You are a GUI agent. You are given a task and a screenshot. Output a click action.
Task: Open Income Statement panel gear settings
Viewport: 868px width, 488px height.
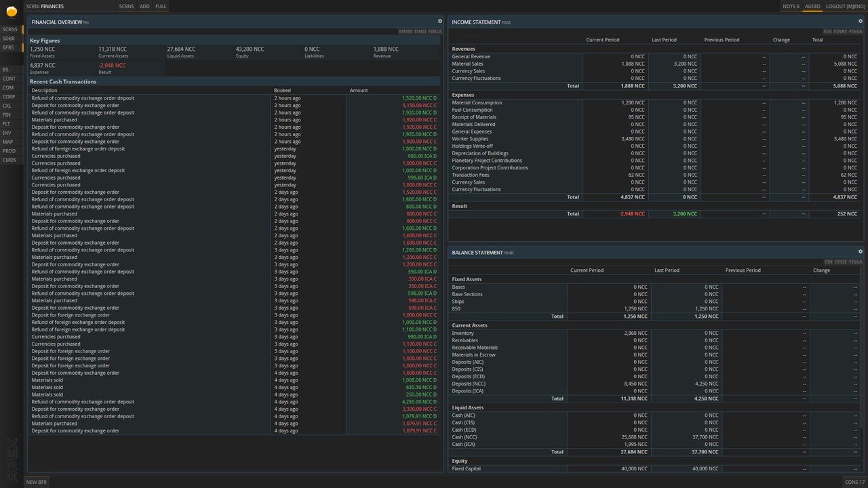(x=860, y=21)
